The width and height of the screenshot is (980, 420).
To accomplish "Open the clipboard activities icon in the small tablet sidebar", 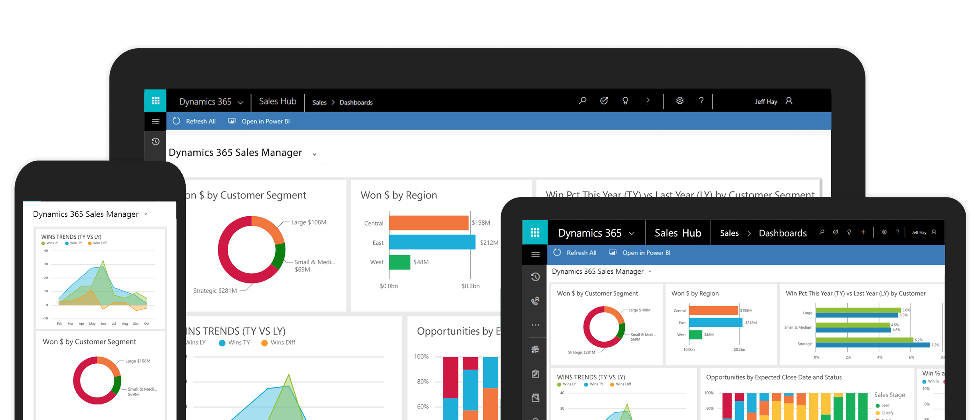I will point(535,374).
